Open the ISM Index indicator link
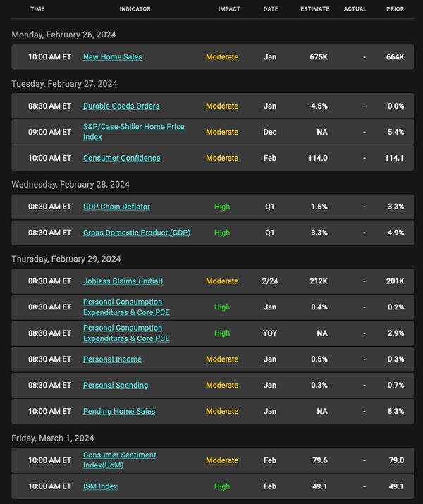This screenshot has height=504, width=423. click(x=100, y=486)
